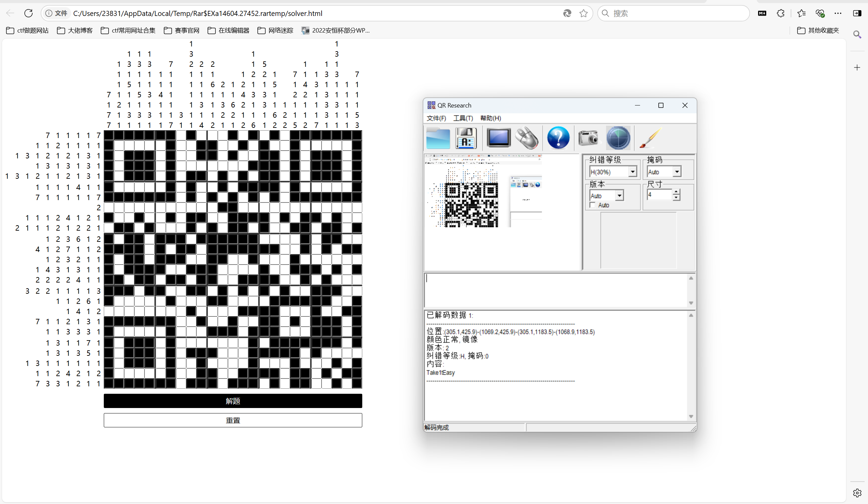Screen dimensions: 868x504
Task: Click the 位置 coordinates line in output
Action: click(x=510, y=331)
